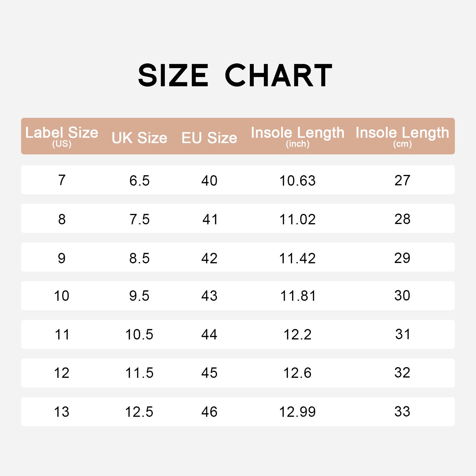This screenshot has height=476, width=476.
Task: Click the Insole Length (cm) header
Action: 402,136
